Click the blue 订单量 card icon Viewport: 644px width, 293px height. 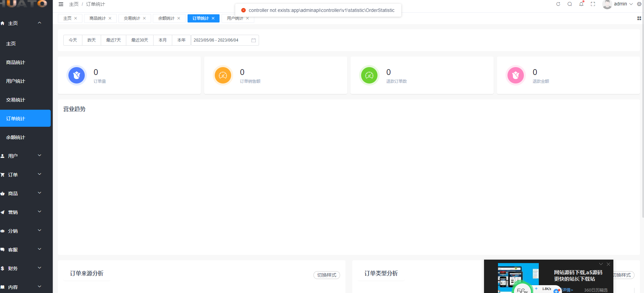(x=77, y=75)
